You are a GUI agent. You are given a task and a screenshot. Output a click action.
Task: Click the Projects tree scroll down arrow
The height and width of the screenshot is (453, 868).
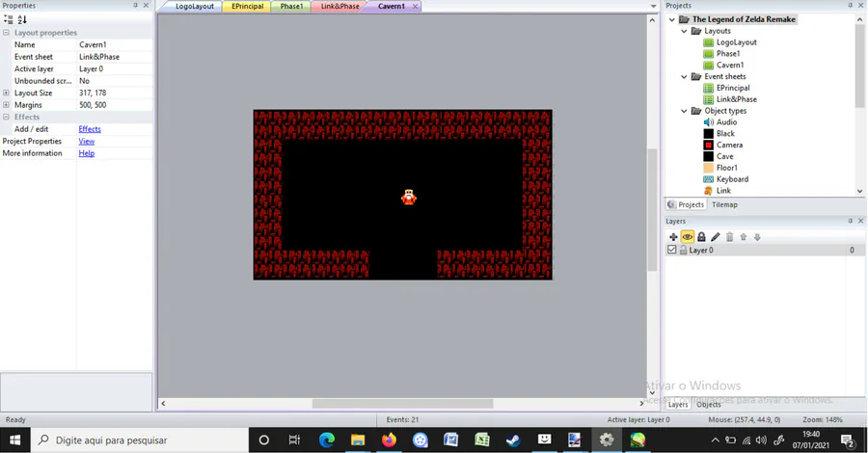859,191
